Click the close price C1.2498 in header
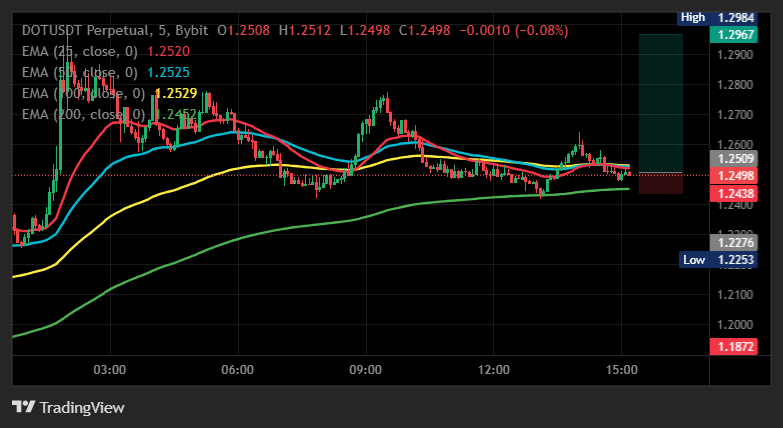Viewport: 783px width, 428px height. [x=424, y=30]
